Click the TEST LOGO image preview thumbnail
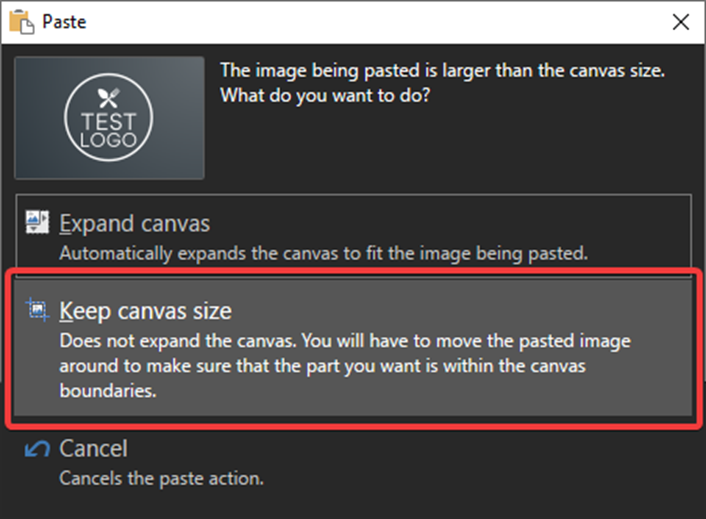Viewport: 706px width, 519px height. tap(109, 118)
